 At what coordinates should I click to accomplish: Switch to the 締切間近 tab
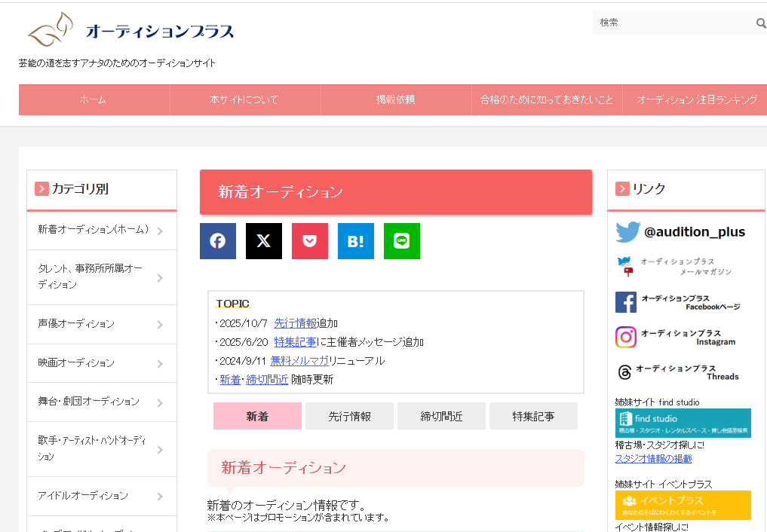point(441,416)
